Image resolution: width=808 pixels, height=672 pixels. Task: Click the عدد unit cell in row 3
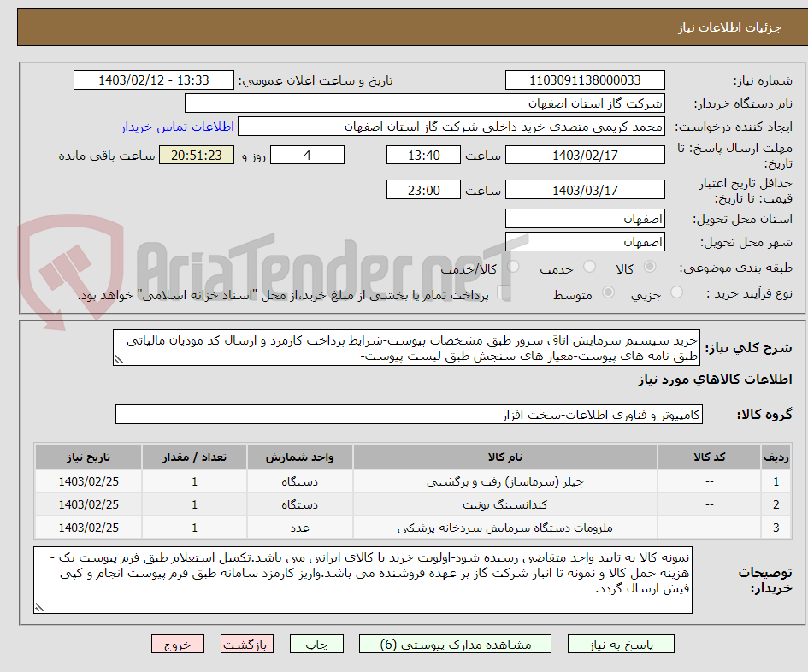[x=300, y=528]
